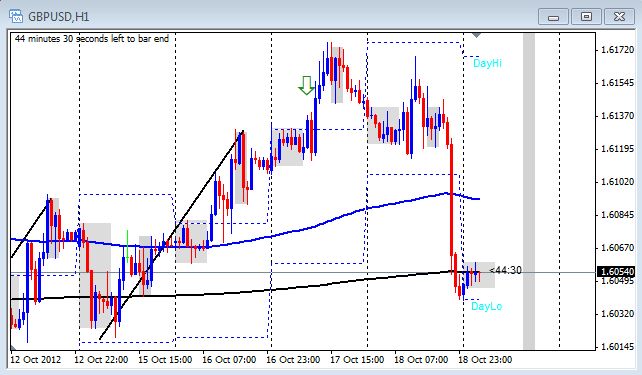Click the chart shift triangle marker
Viewport: 642px width, 375px height.
pos(476,36)
